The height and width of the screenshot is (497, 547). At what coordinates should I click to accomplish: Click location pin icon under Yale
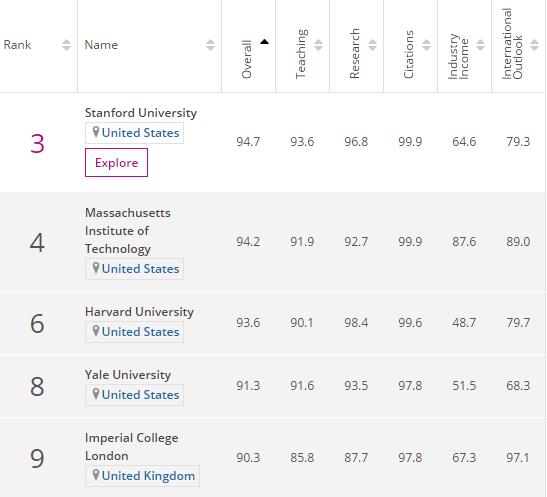click(x=96, y=394)
